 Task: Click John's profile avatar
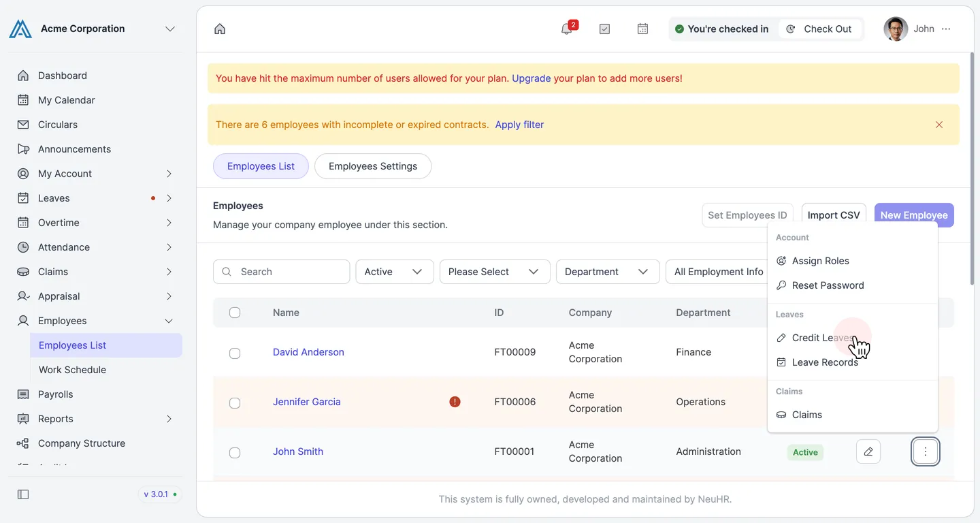coord(896,29)
